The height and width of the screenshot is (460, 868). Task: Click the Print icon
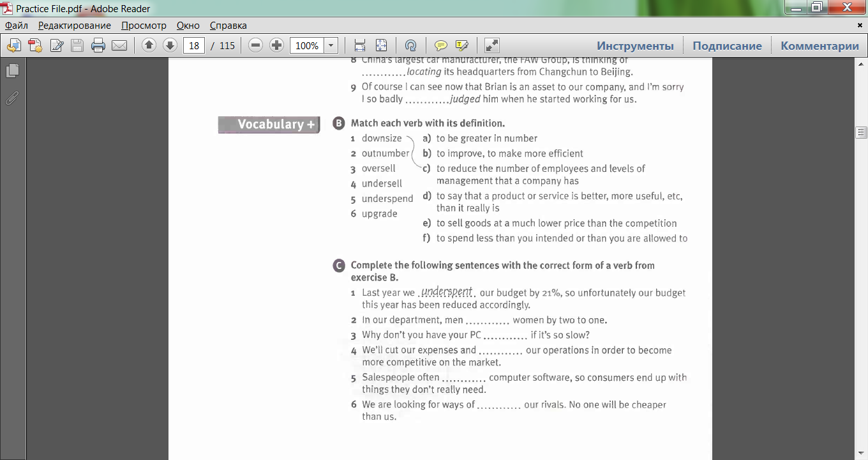(98, 45)
